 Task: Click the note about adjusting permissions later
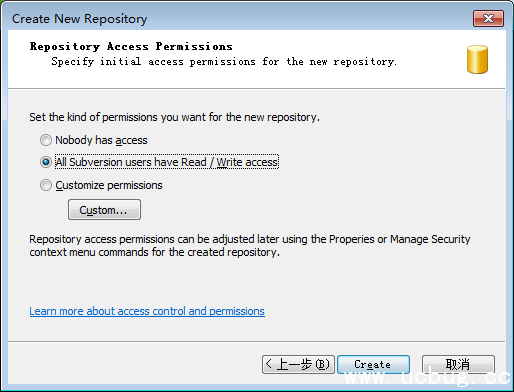tap(250, 246)
